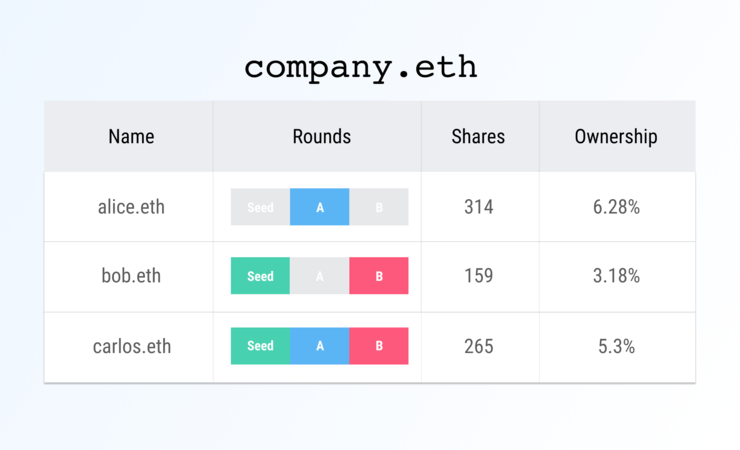Select the alice.eth name cell

(x=131, y=207)
